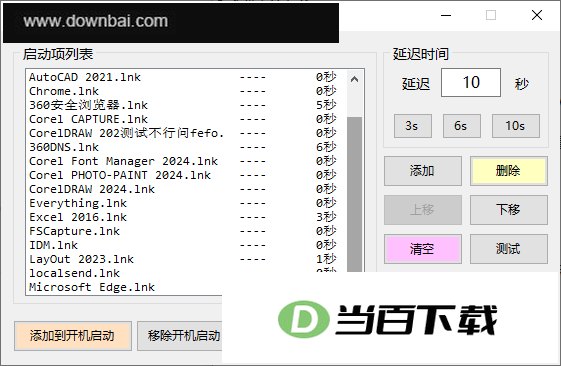Select the LayOut 2023.lnk entry
This screenshot has height=366, width=561.
(x=186, y=259)
